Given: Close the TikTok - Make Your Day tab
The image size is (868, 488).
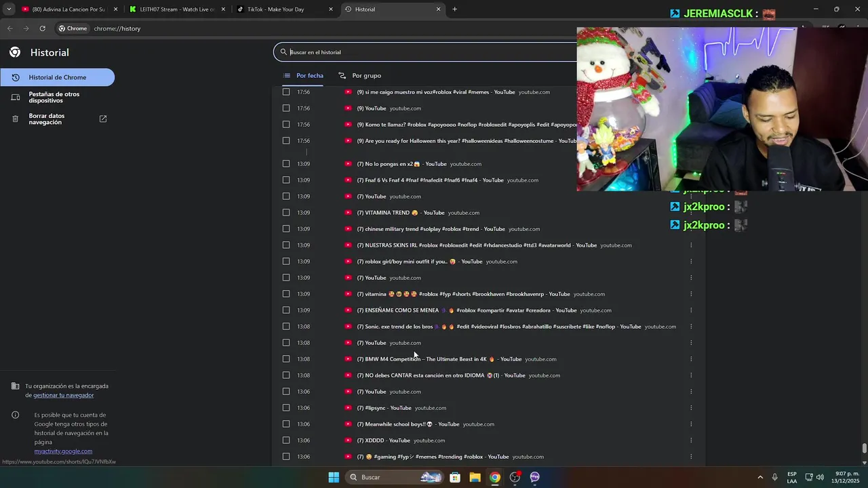Looking at the screenshot, I should point(331,9).
